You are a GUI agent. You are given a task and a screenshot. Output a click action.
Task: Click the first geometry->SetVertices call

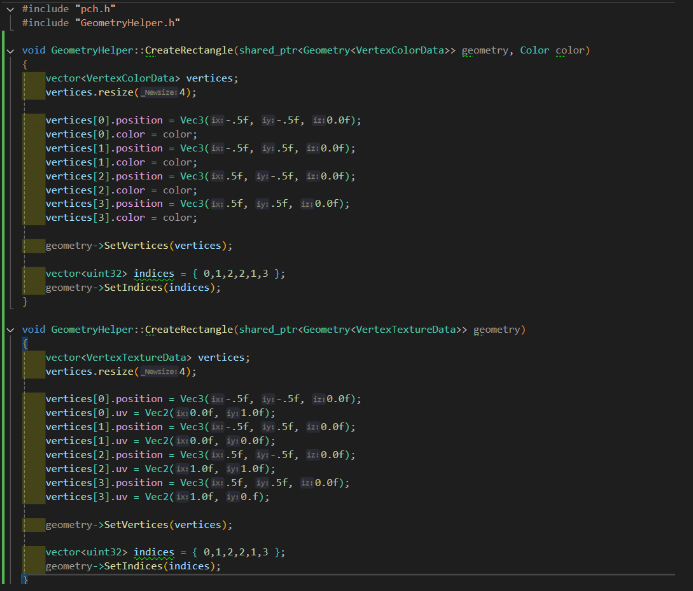tap(139, 246)
